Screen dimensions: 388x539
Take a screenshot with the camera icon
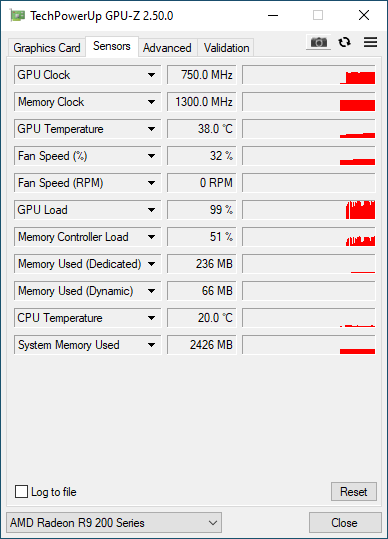click(x=319, y=42)
